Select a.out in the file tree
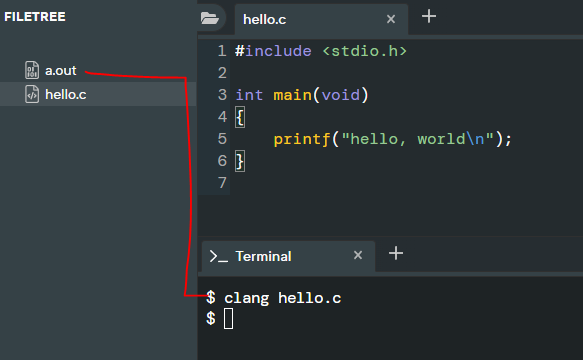This screenshot has height=360, width=583. click(x=98, y=70)
